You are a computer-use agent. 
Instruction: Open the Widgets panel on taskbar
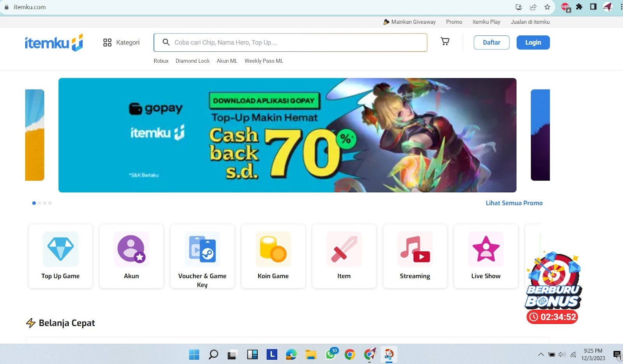tap(252, 354)
